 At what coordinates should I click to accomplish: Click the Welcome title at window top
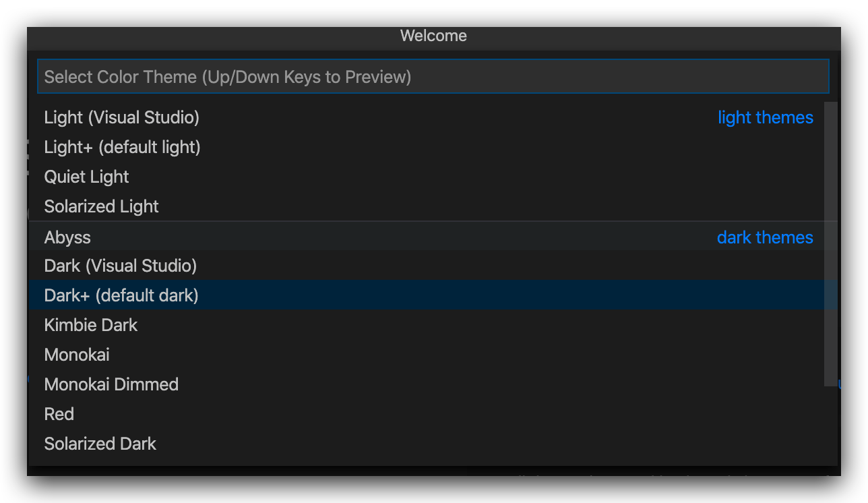[x=433, y=36]
